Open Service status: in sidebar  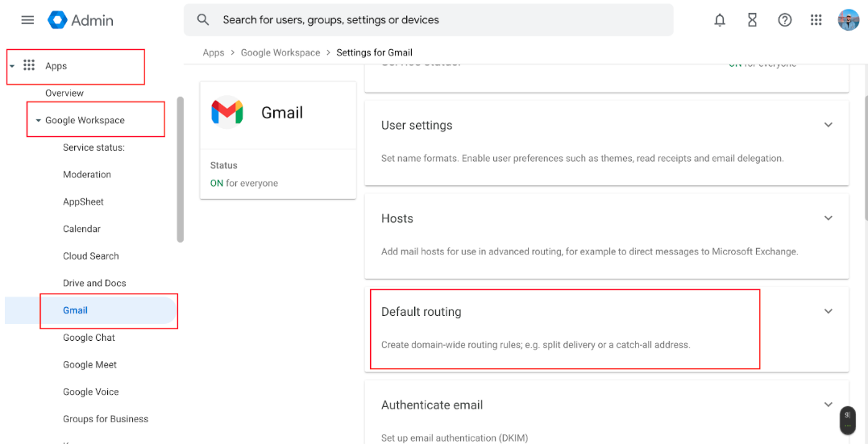(94, 147)
